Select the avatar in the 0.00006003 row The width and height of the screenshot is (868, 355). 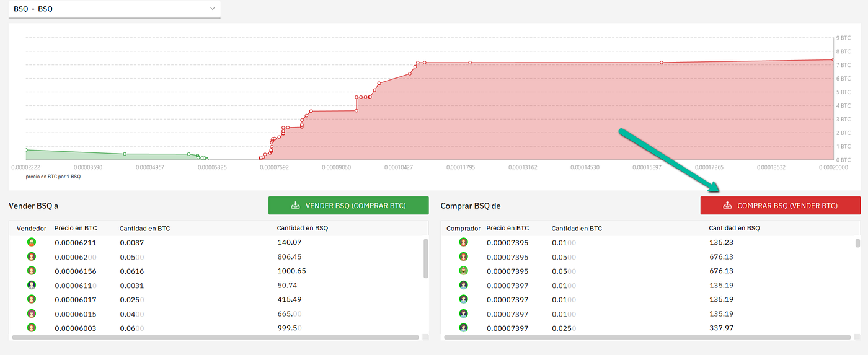point(32,328)
